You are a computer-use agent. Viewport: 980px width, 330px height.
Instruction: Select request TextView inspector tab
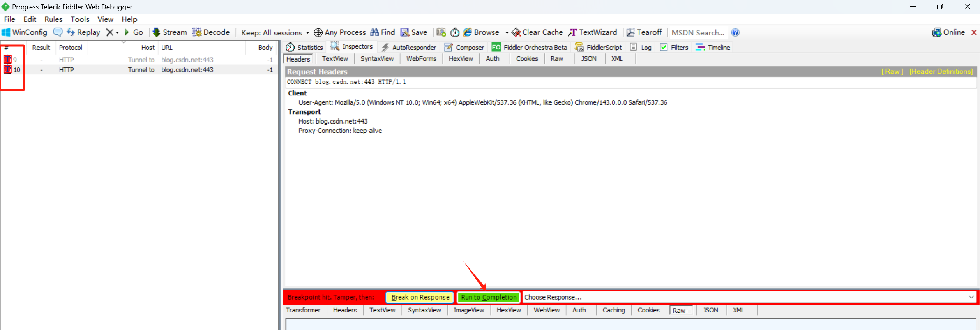335,59
